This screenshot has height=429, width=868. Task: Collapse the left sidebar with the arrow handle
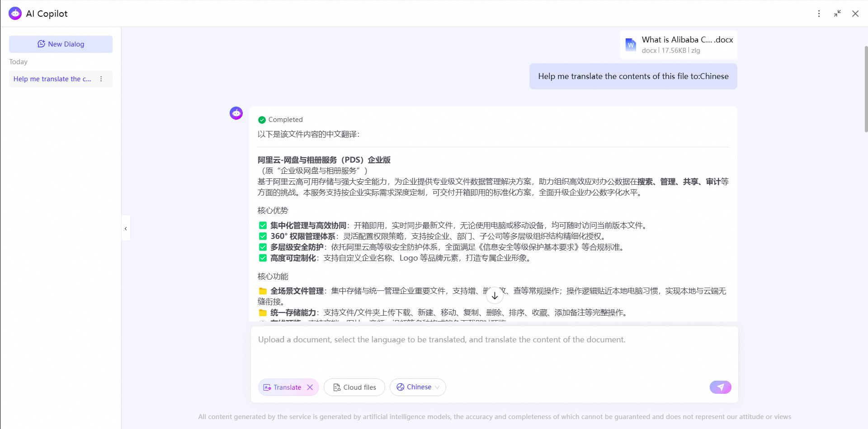click(126, 228)
